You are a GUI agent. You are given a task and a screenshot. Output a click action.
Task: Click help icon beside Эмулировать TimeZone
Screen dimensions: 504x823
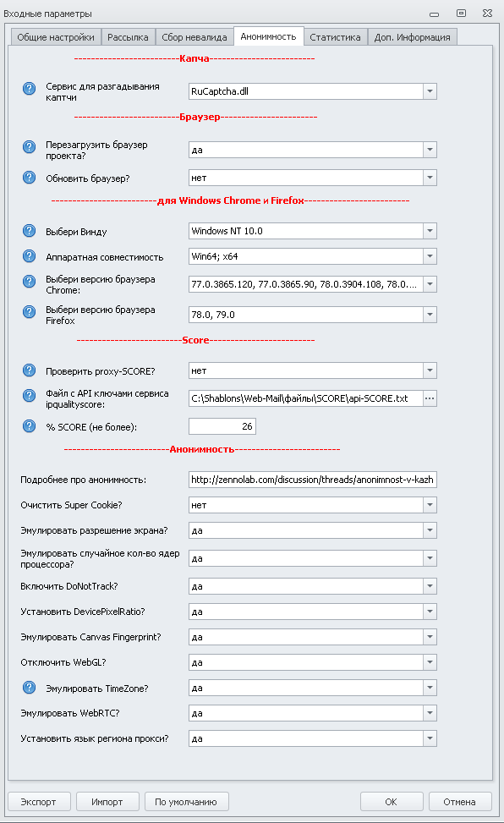coord(30,687)
